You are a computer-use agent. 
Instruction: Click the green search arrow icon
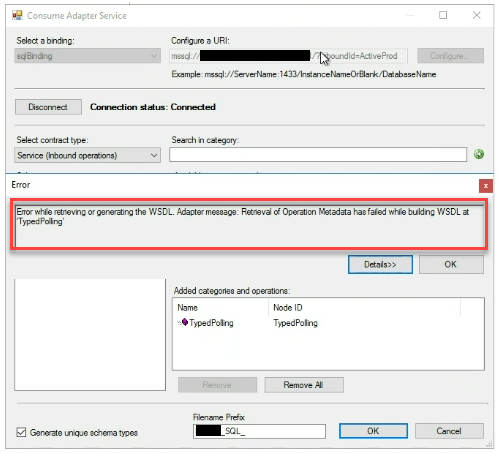click(479, 154)
